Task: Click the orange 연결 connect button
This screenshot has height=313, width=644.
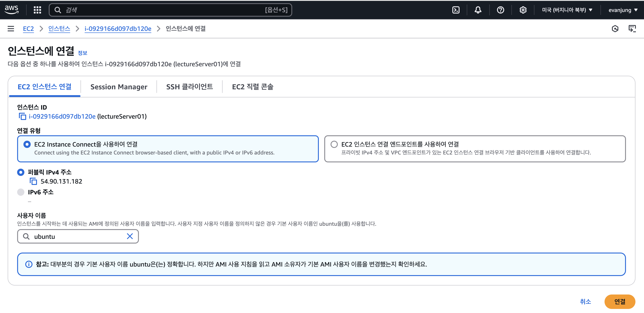Action: 619,301
